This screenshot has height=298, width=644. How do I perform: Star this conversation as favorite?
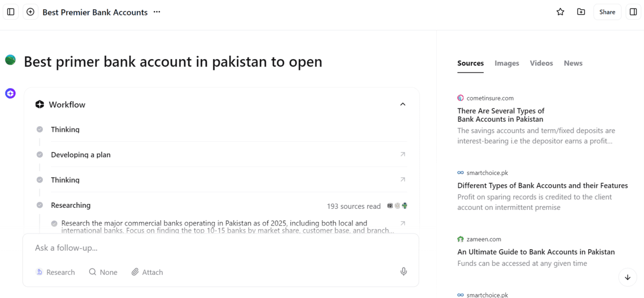click(x=560, y=12)
